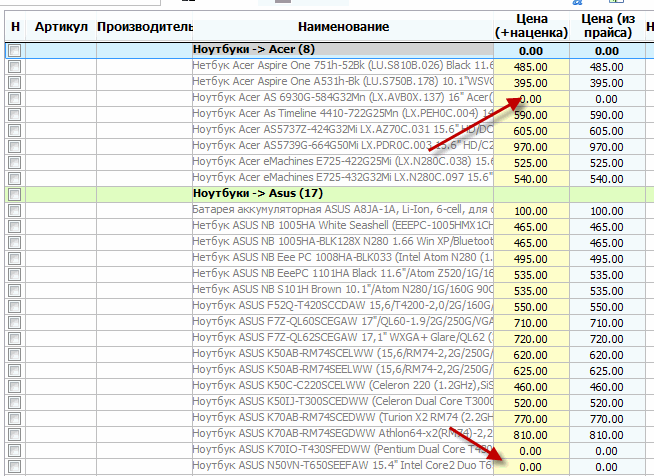The width and height of the screenshot is (654, 476).
Task: Check the Acer AS5737Z-424G32Mi row box
Action: (x=15, y=131)
